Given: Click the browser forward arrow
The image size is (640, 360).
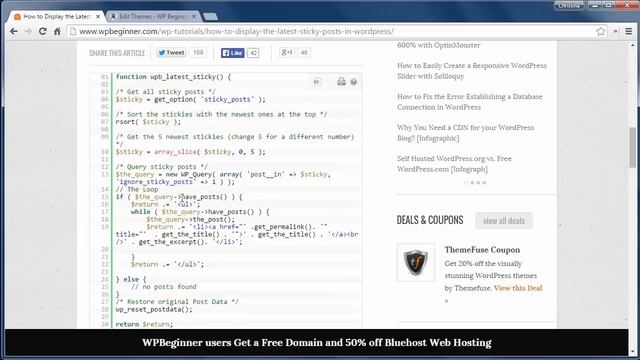Looking at the screenshot, I should coord(28,31).
